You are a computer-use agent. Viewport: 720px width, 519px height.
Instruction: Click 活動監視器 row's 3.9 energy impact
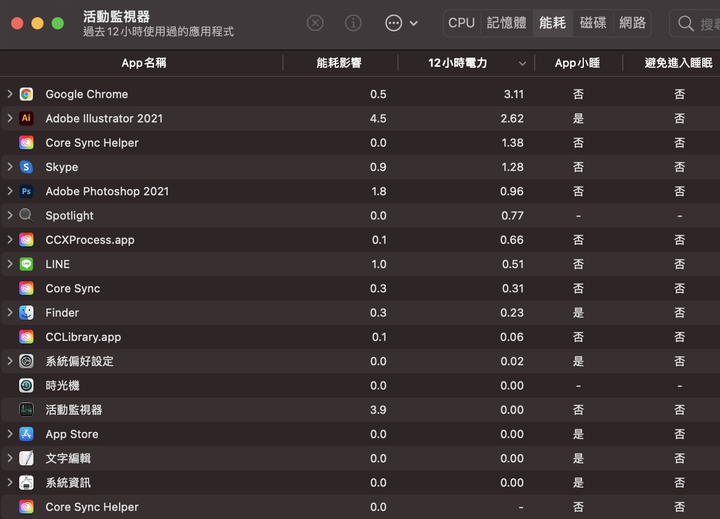coord(378,410)
